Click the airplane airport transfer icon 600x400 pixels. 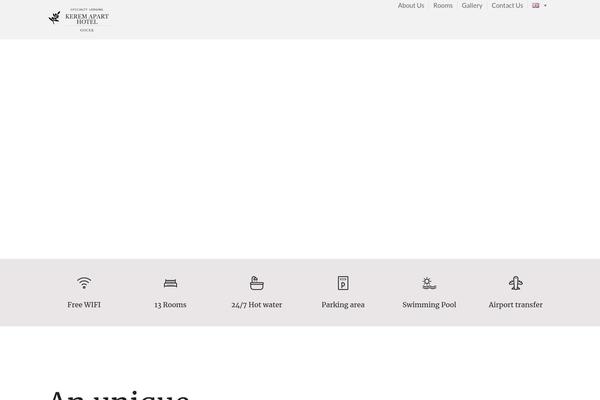516,283
